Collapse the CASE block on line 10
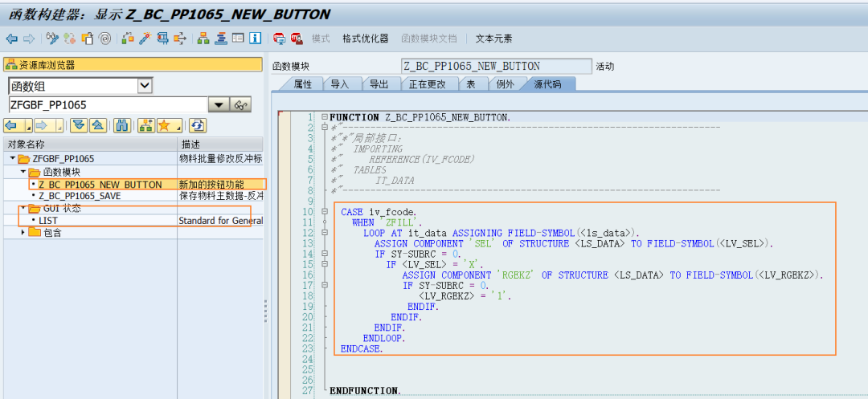868x399 pixels. [324, 212]
